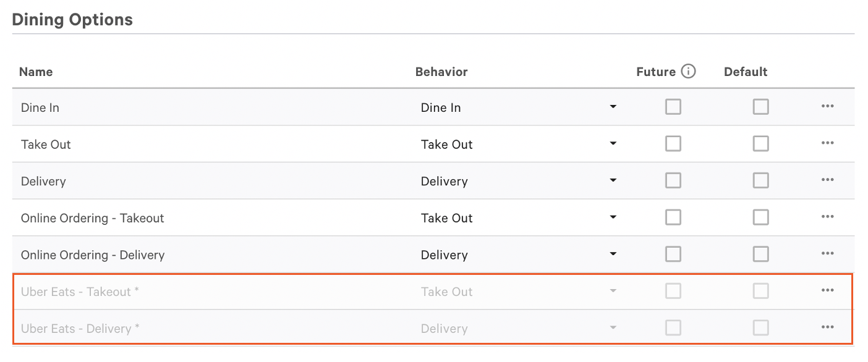The image size is (868, 362).
Task: Open the ellipsis menu for Take Out row
Action: 827,143
